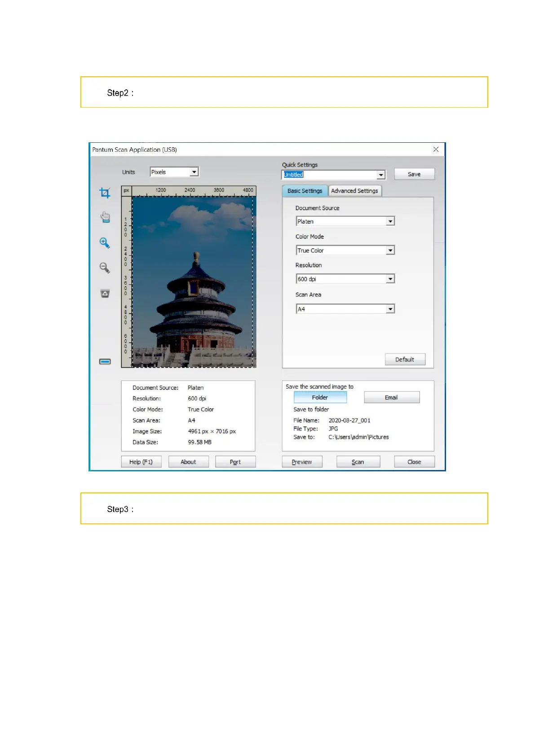This screenshot has height=756, width=535.
Task: Click the temple preview image
Action: [194, 281]
